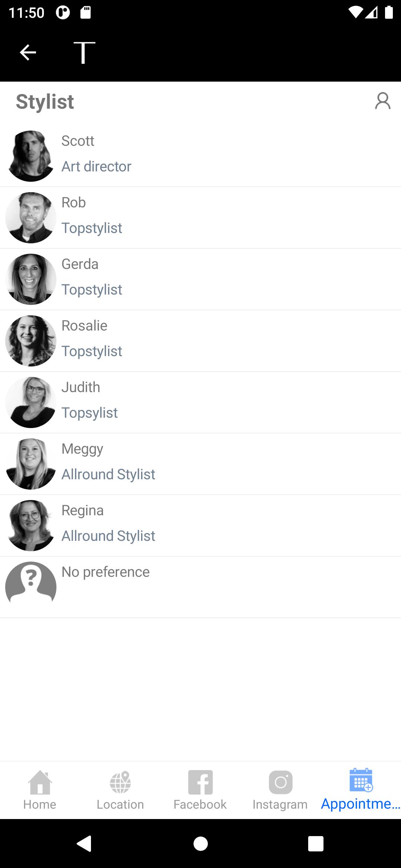Tap Rosalie's profile picture
This screenshot has height=868, width=401.
[31, 341]
